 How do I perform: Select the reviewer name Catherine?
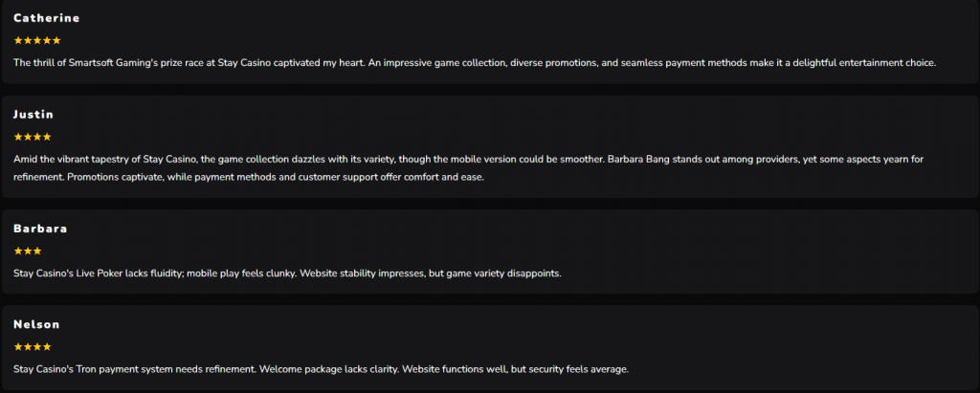[x=47, y=18]
